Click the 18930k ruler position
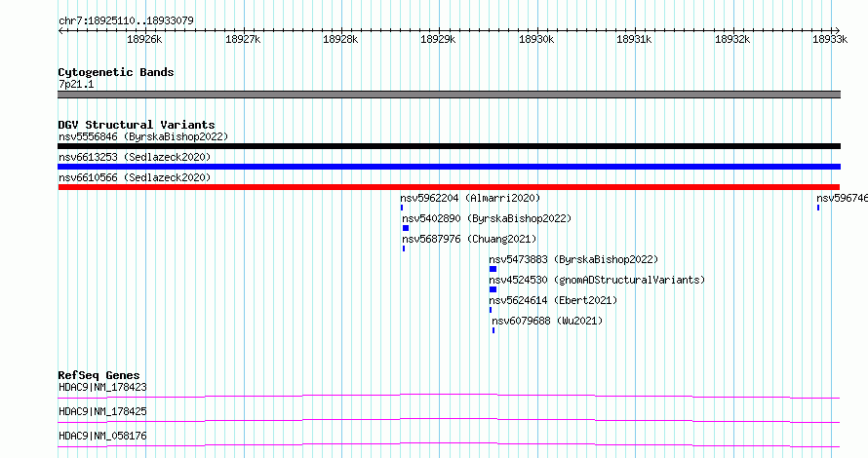This screenshot has width=868, height=458. 536,39
